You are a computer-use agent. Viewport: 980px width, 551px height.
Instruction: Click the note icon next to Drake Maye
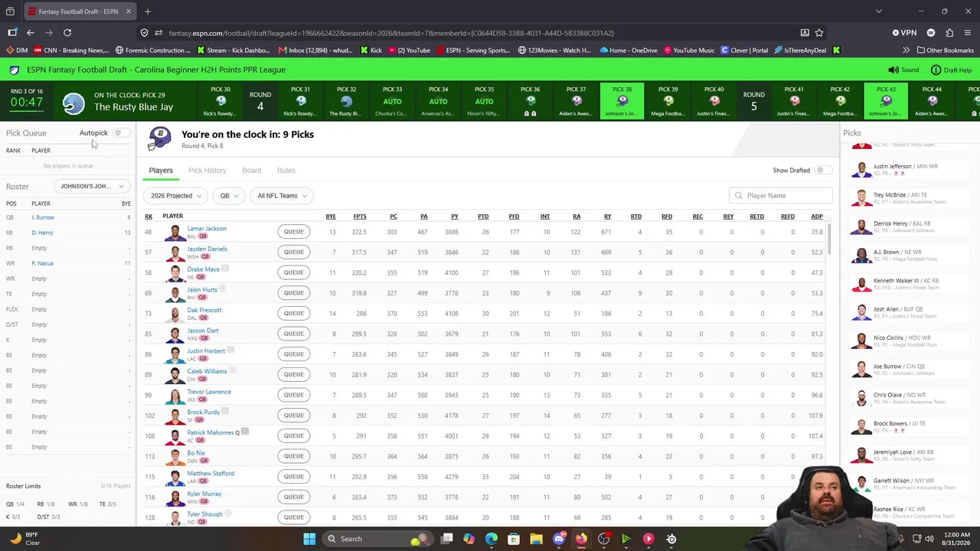pos(225,269)
